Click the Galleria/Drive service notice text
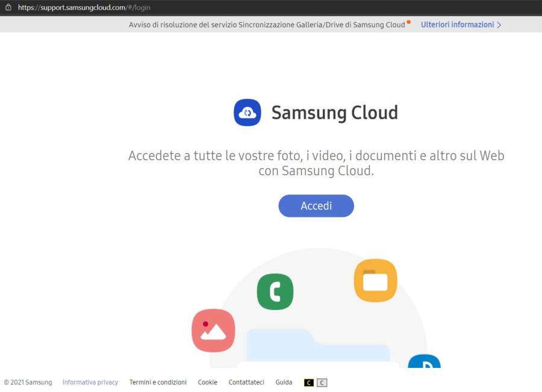 point(267,25)
